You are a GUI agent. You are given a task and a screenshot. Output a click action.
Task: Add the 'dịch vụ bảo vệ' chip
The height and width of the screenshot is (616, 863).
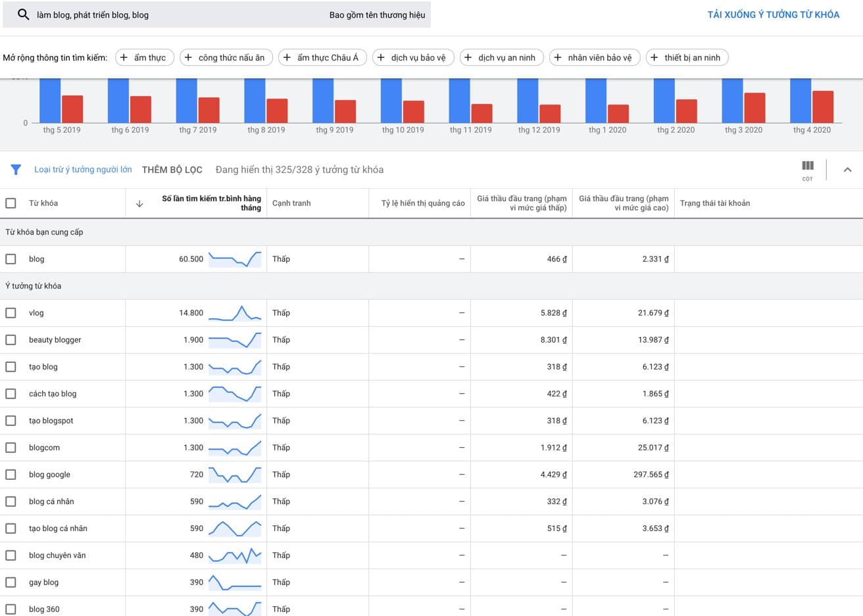pos(412,58)
